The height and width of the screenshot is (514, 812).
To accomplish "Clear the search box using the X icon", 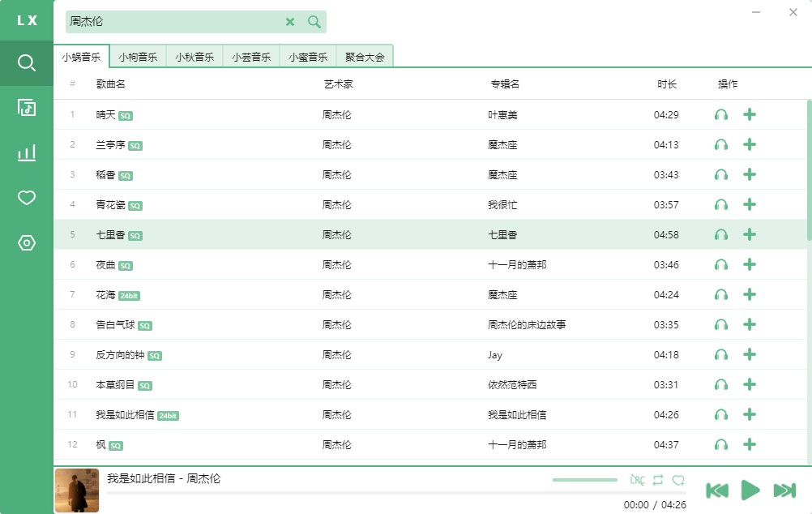I will [290, 22].
